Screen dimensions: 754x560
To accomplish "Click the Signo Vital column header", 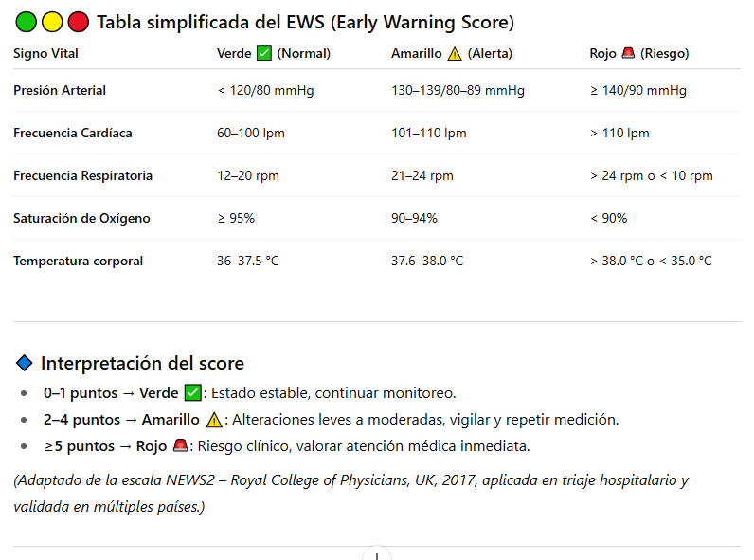I will (45, 54).
